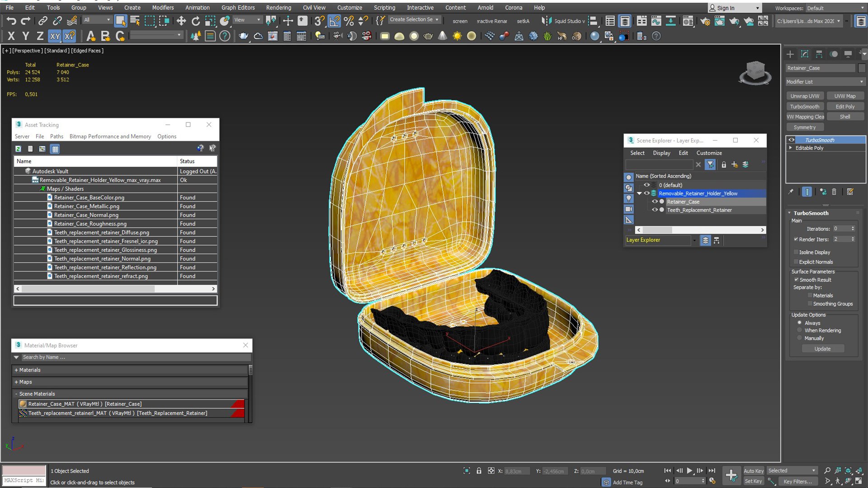This screenshot has height=488, width=868.
Task: Select the Manually update option
Action: coord(799,338)
